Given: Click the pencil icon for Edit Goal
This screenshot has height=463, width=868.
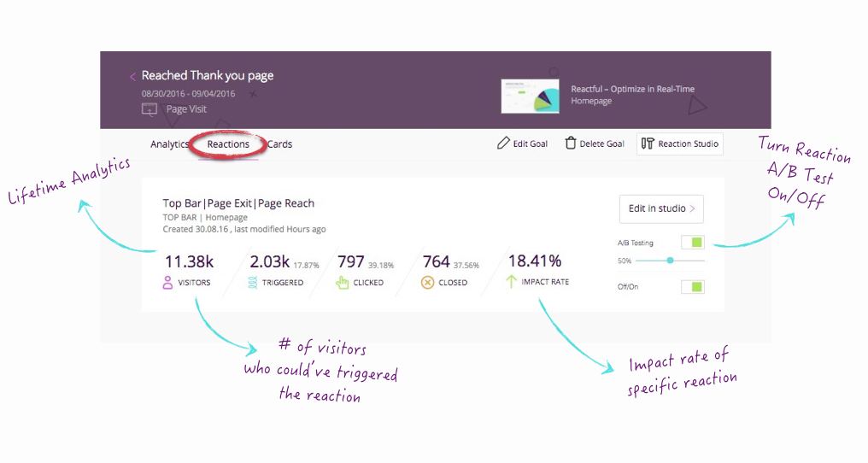Looking at the screenshot, I should 503,144.
